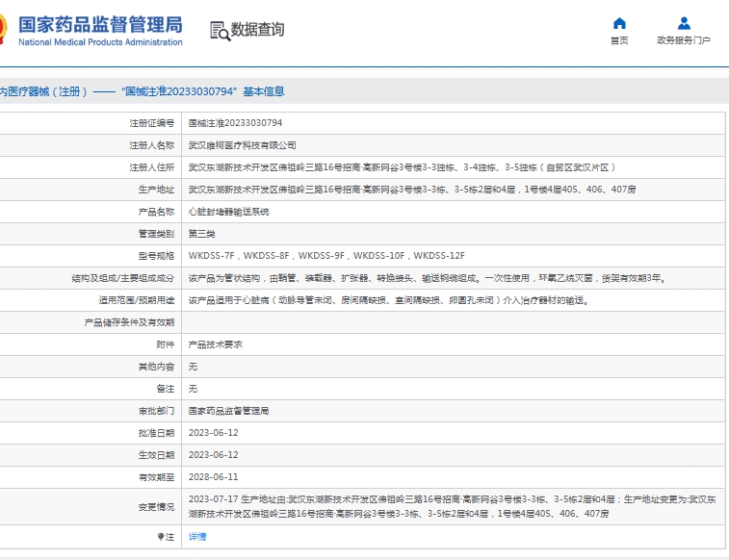Click the 变更情况 label
This screenshot has width=729, height=560.
(156, 507)
